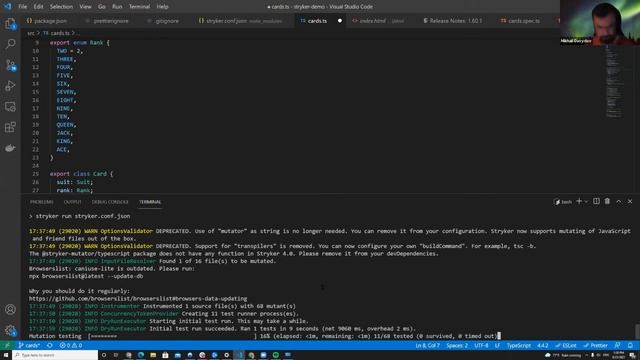This screenshot has width=640, height=360.
Task: Open the Search view in the activity bar
Action: (10, 44)
